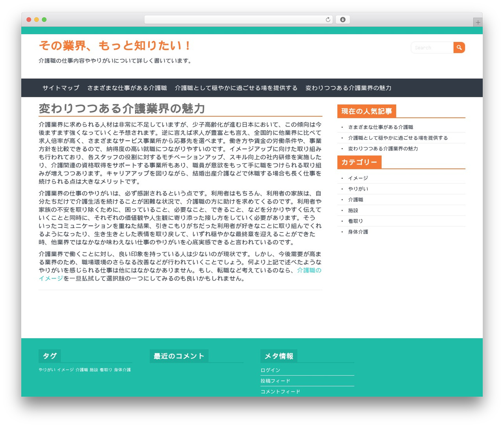This screenshot has width=504, height=427.
Task: Select the 看取り category in the sidebar
Action: [356, 221]
